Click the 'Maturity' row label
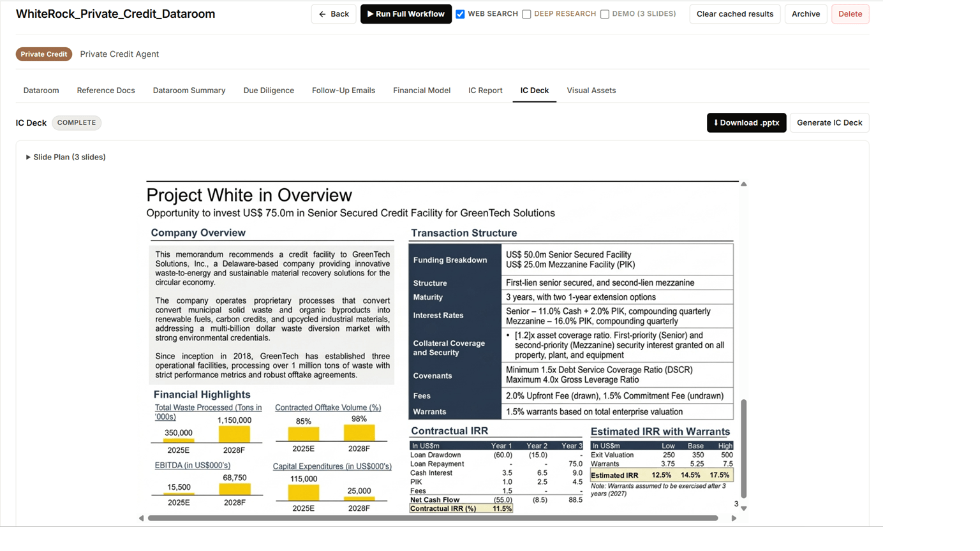The width and height of the screenshot is (980, 551). 428,297
